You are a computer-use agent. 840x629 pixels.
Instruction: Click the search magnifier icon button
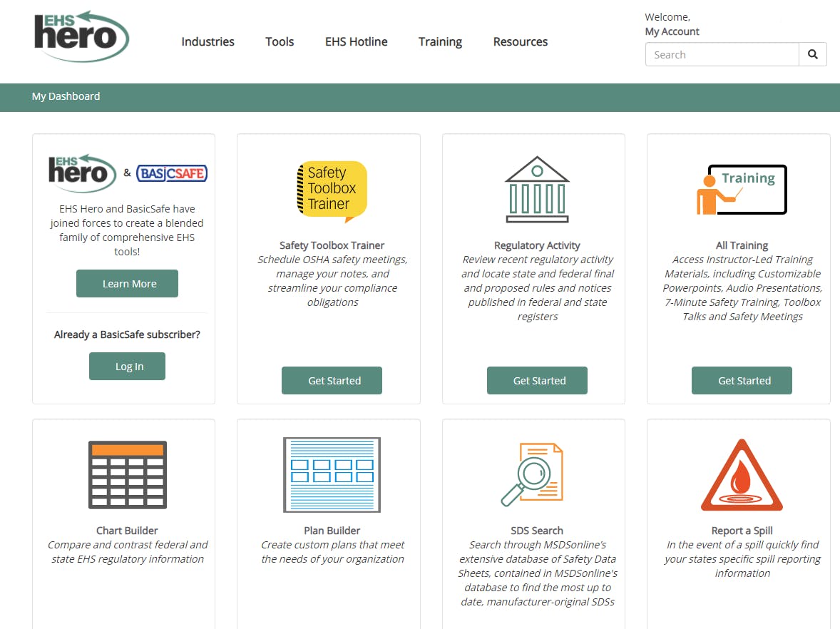pos(813,55)
